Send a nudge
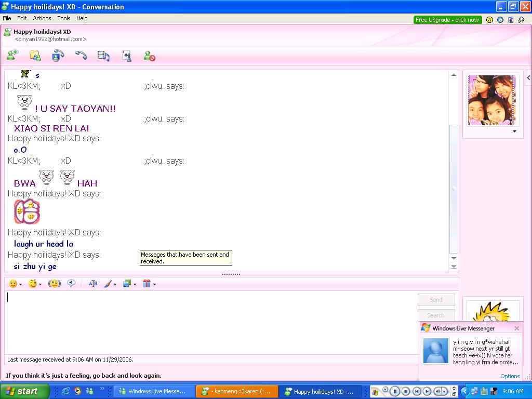 [54, 284]
